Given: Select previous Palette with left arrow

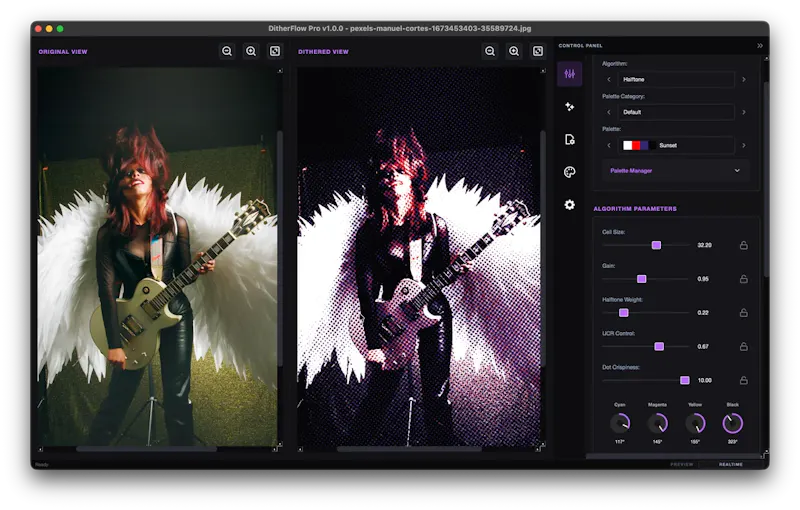Looking at the screenshot, I should click(609, 145).
